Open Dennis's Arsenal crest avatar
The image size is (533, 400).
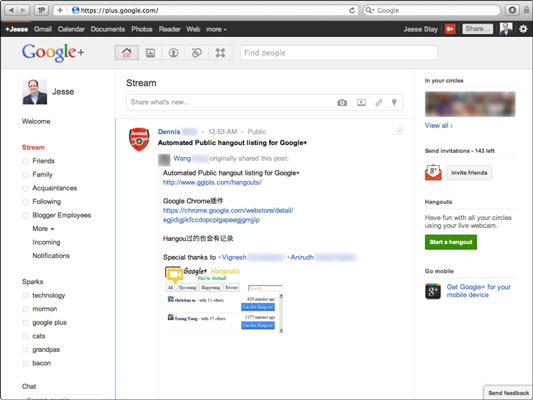pos(139,139)
